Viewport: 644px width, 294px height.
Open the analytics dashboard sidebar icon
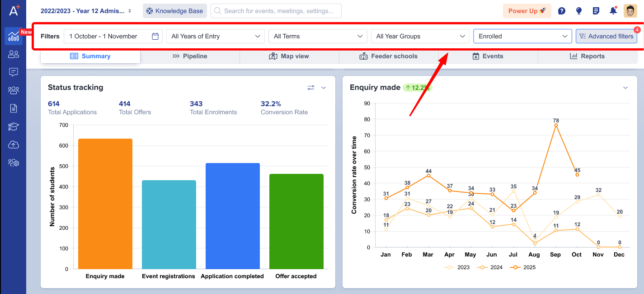tap(14, 36)
